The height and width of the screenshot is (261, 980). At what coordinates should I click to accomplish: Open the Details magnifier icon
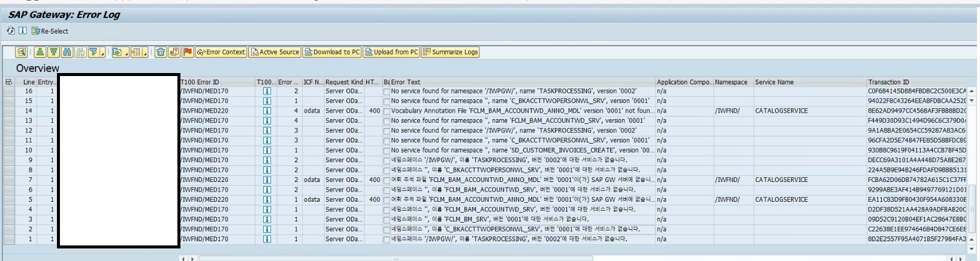coord(22,52)
